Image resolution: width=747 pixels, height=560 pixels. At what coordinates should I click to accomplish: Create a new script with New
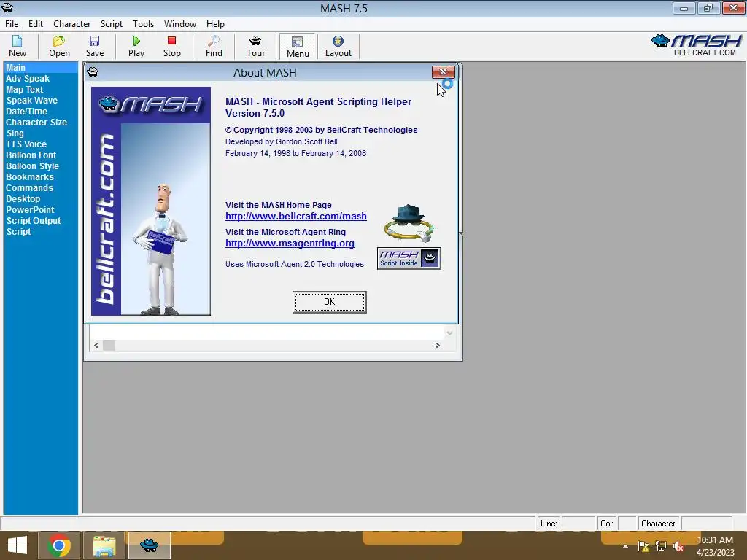tap(18, 46)
